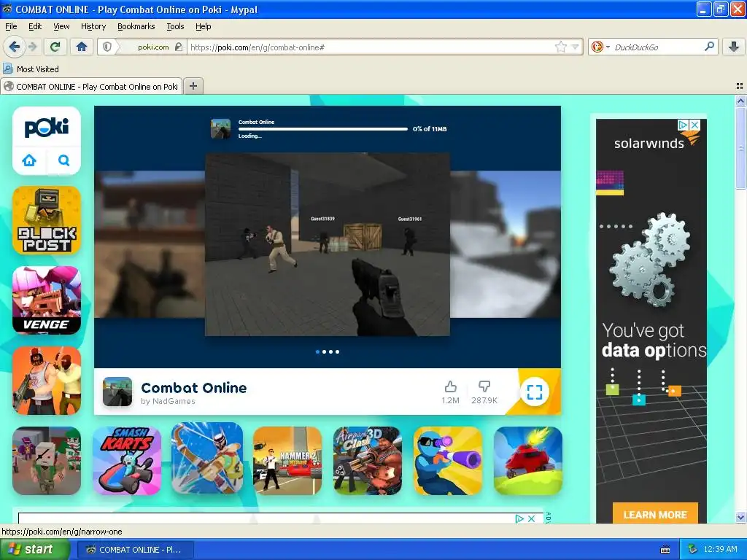Open the File menu
Screen dimensions: 747x560
click(x=11, y=26)
